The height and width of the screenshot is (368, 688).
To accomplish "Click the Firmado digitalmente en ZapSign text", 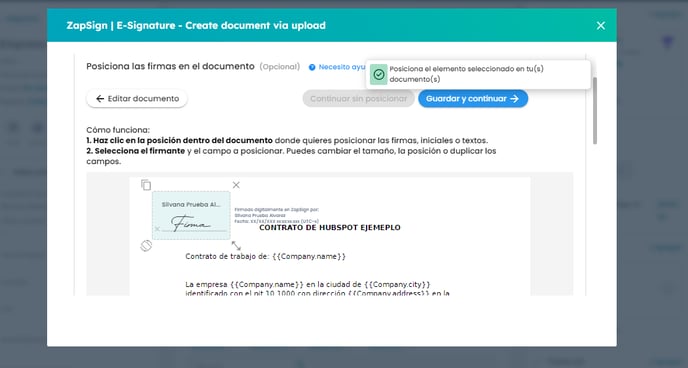I will tap(276, 210).
